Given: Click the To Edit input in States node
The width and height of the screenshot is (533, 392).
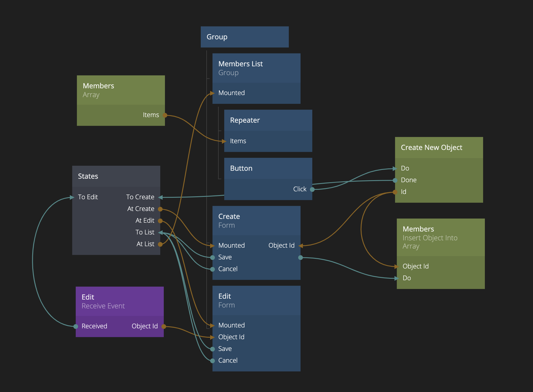Looking at the screenshot, I should pyautogui.click(x=88, y=197).
